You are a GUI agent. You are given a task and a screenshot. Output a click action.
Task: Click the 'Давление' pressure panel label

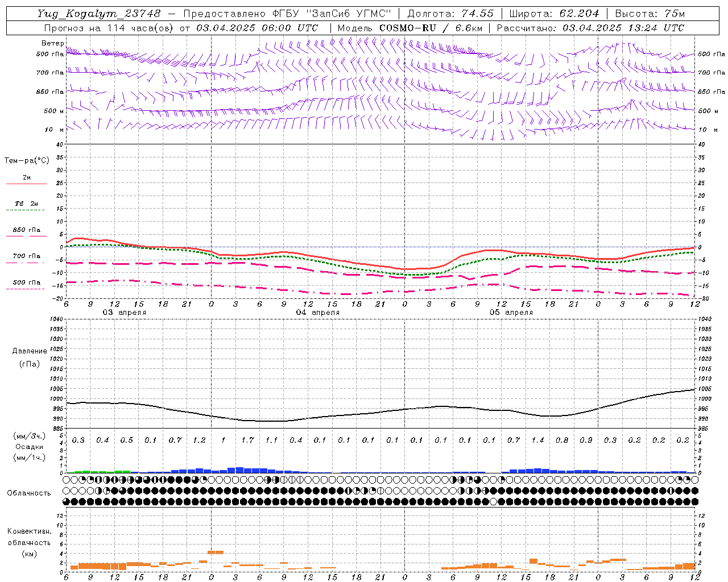pyautogui.click(x=30, y=351)
